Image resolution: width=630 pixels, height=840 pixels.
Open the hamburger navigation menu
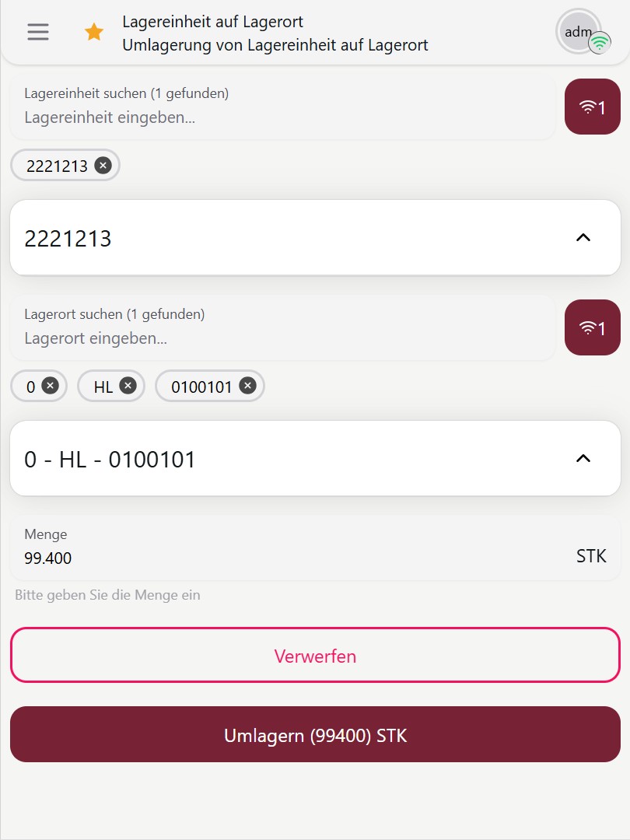37,32
